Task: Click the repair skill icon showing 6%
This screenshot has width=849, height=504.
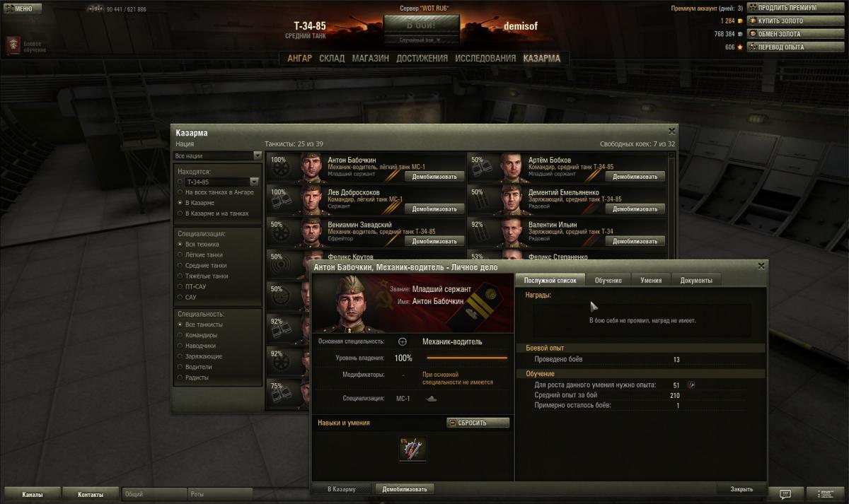Action: [412, 450]
